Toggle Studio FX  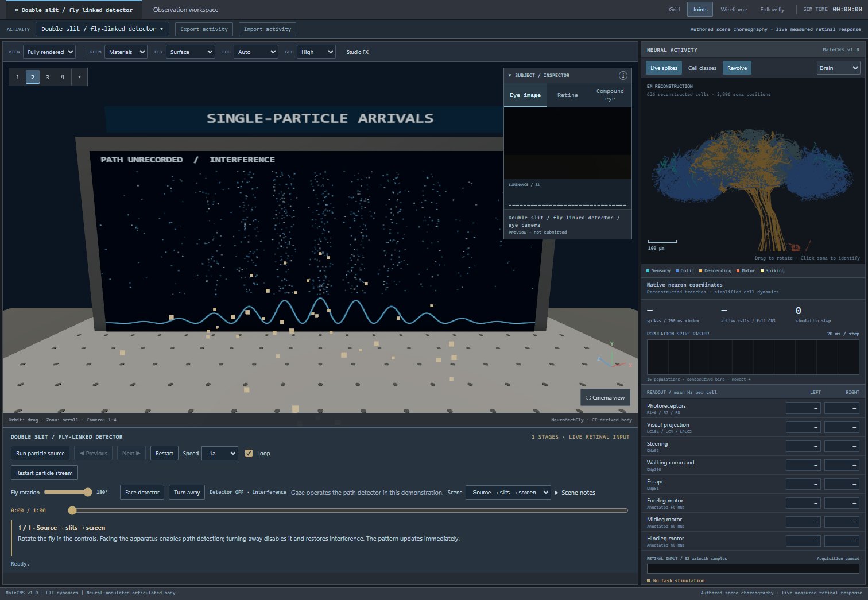point(358,52)
